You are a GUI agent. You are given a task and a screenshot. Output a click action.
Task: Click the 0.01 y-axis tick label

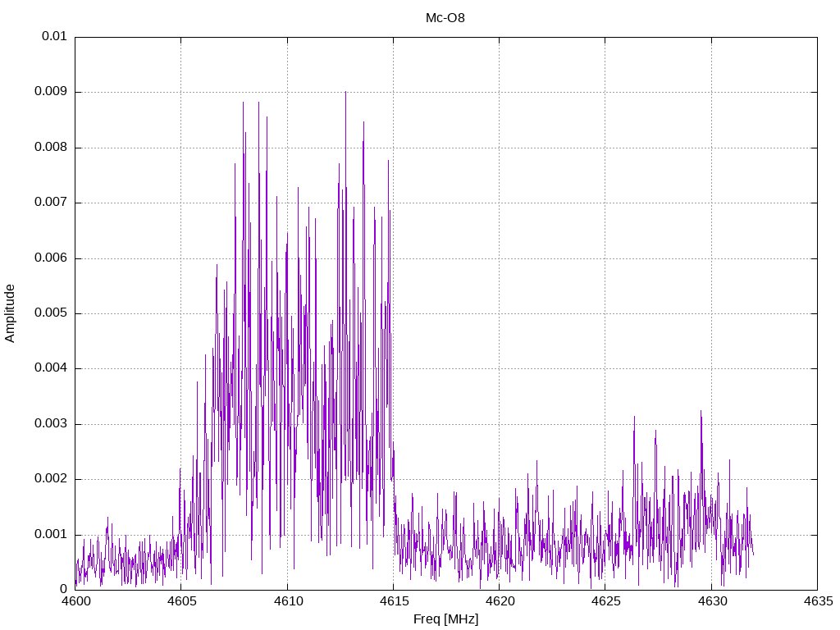coord(54,37)
